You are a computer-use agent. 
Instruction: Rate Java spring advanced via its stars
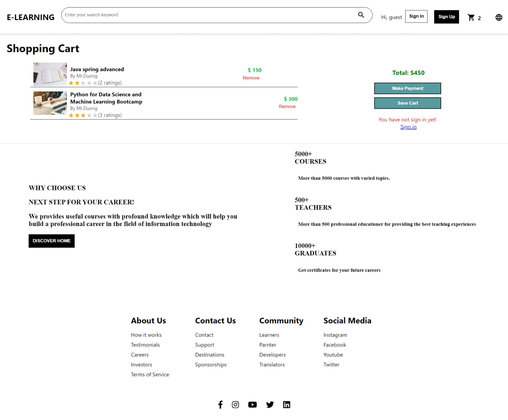click(x=82, y=83)
